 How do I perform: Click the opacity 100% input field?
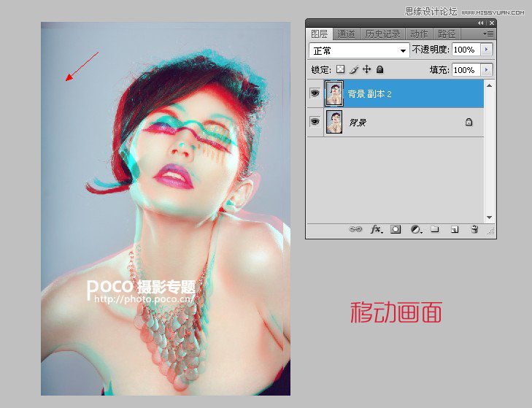click(x=466, y=50)
